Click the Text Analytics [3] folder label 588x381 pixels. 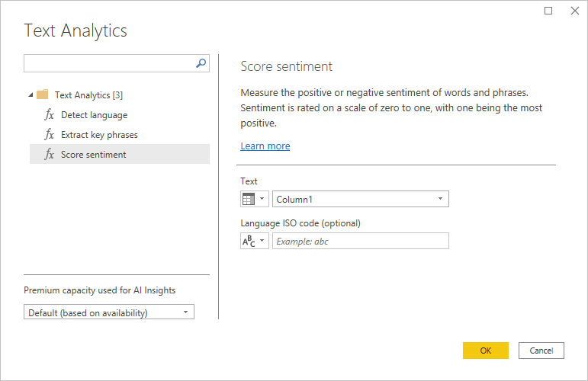coord(88,95)
